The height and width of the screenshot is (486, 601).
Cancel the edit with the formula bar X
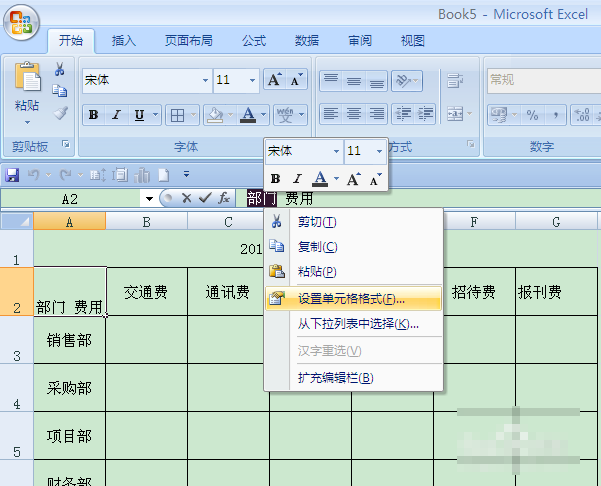(x=187, y=198)
